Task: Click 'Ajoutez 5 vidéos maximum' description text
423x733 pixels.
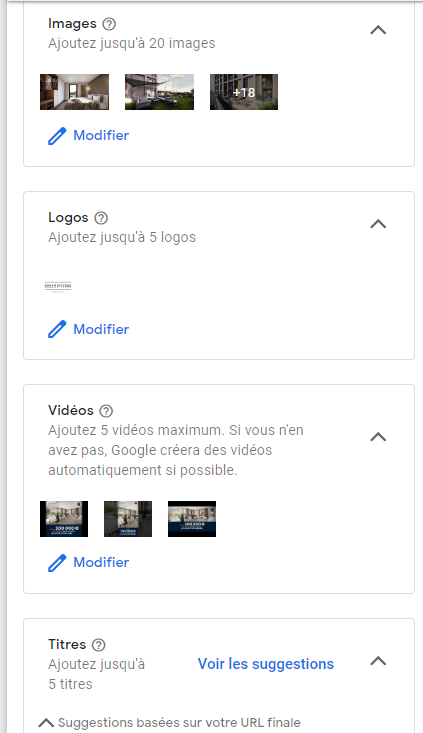Action: (176, 450)
